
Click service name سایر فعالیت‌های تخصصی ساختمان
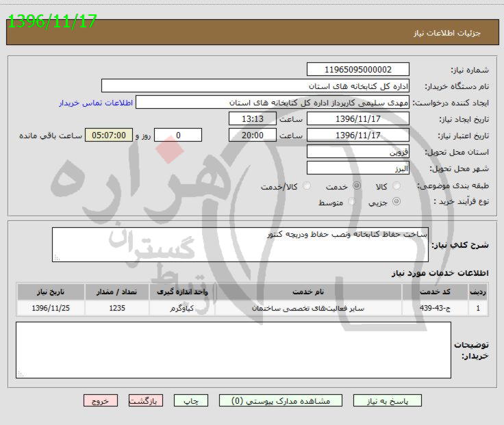[308, 309]
